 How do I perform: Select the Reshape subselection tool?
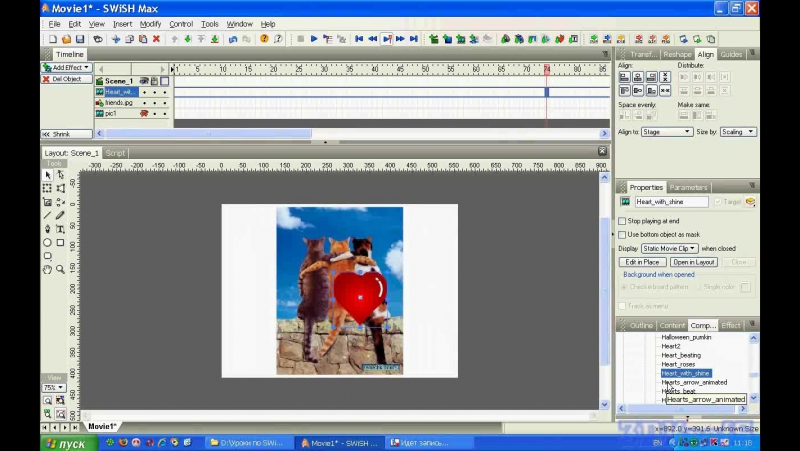click(60, 175)
